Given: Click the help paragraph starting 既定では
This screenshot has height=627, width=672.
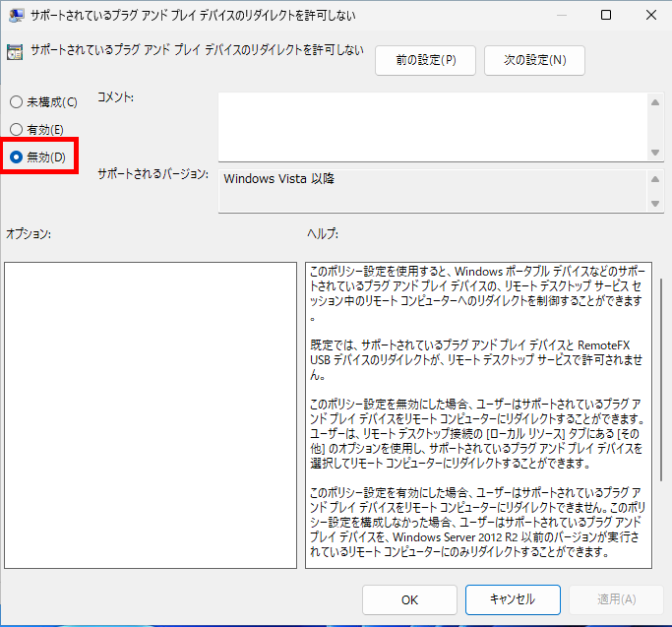Looking at the screenshot, I should pyautogui.click(x=476, y=360).
